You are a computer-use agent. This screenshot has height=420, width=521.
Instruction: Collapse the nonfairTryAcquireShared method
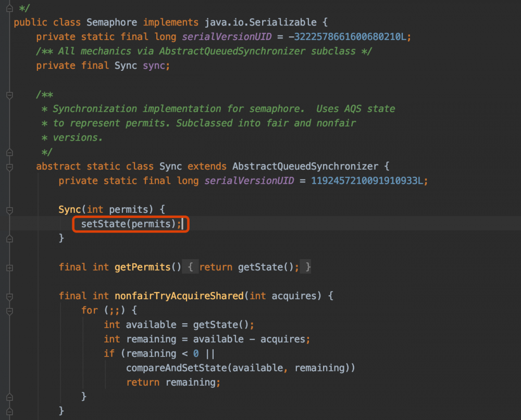[9, 297]
